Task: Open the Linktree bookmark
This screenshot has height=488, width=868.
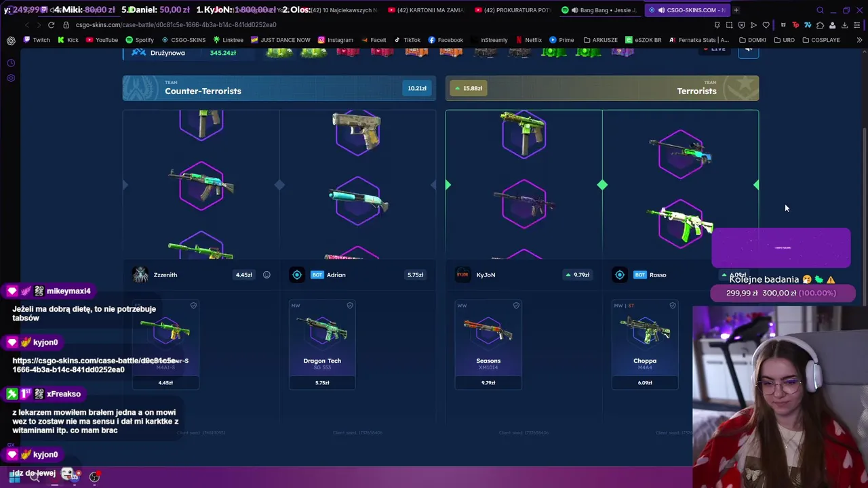Action: pos(228,40)
